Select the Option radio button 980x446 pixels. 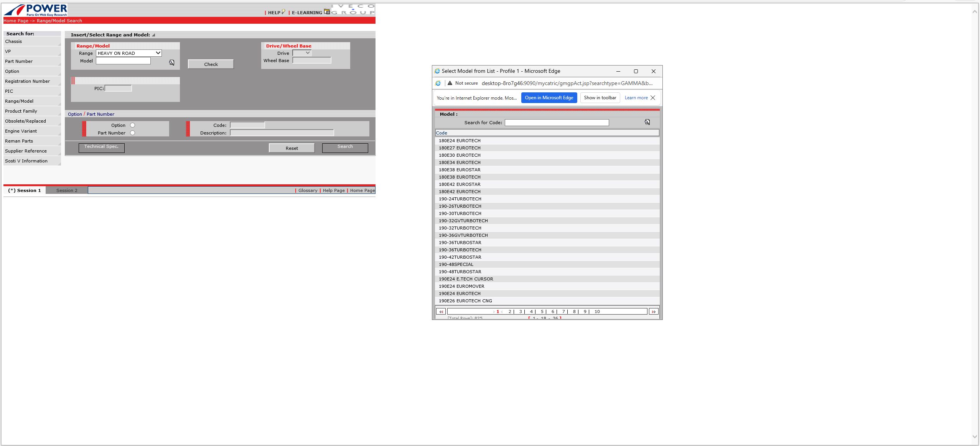[x=132, y=125]
